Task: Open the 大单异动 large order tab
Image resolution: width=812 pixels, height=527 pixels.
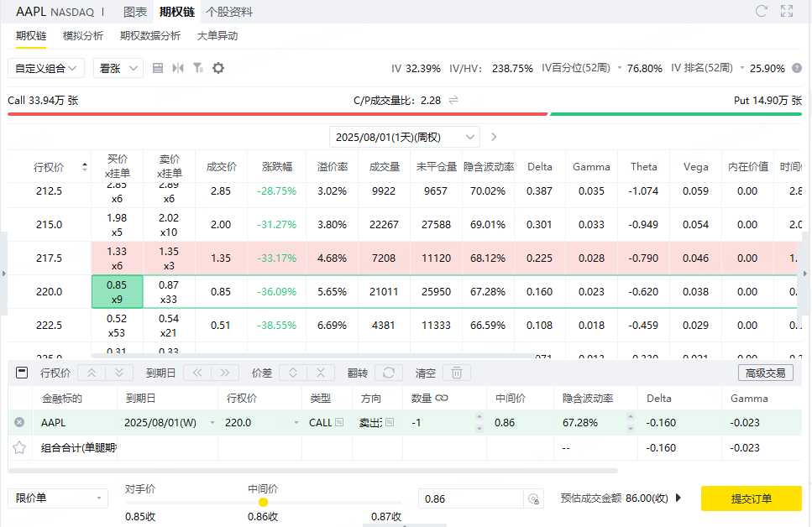Action: 217,36
